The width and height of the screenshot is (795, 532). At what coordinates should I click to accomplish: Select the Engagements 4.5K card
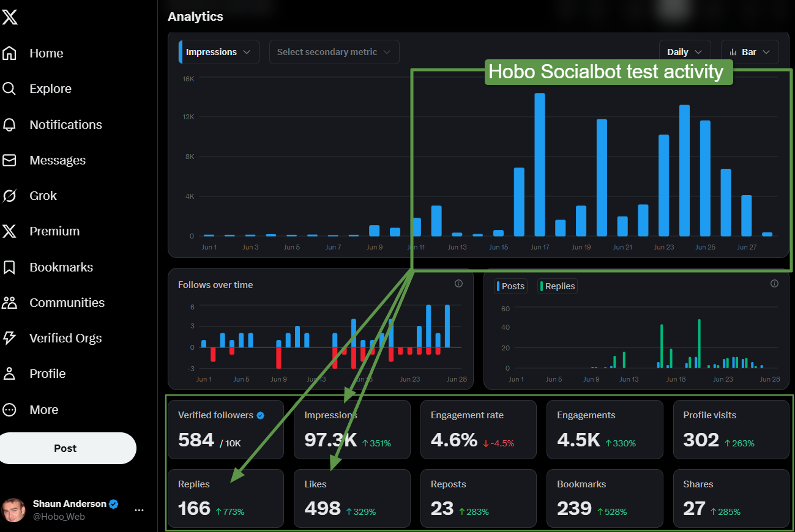click(x=605, y=429)
